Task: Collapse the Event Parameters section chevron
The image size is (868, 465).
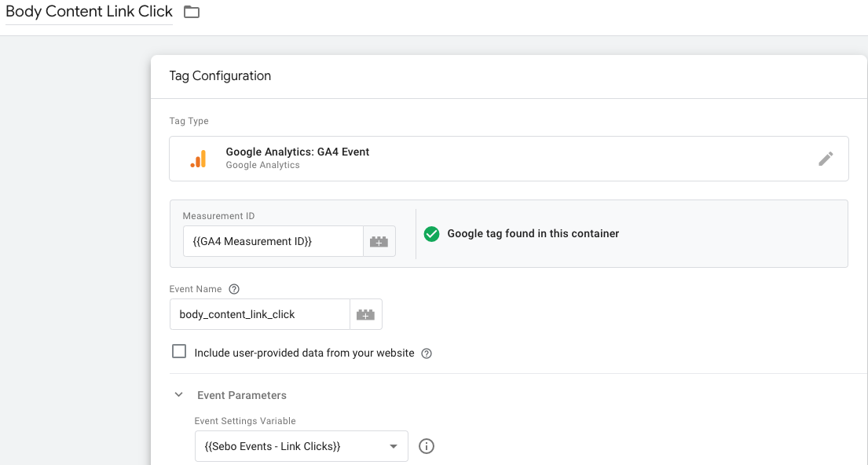Action: [178, 394]
